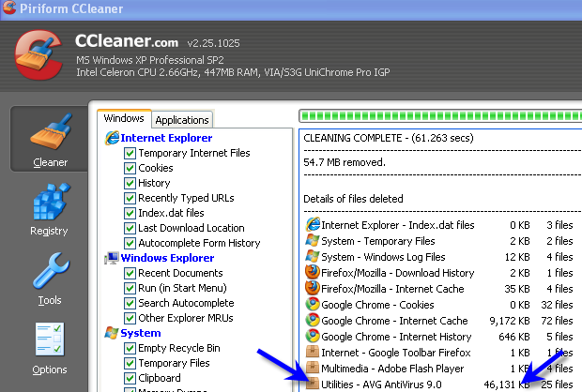Toggle the History checkbox
Image resolution: width=582 pixels, height=392 pixels.
pos(130,183)
